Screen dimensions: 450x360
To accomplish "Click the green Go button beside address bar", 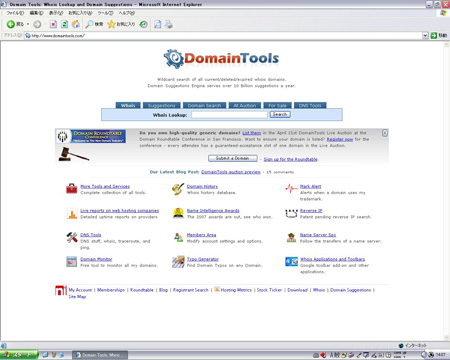I will pyautogui.click(x=438, y=35).
